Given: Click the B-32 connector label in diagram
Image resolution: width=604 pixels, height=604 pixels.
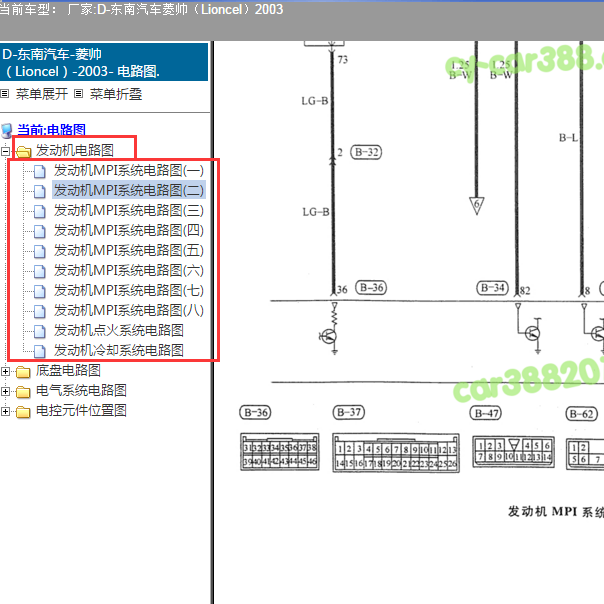Looking at the screenshot, I should point(366,152).
